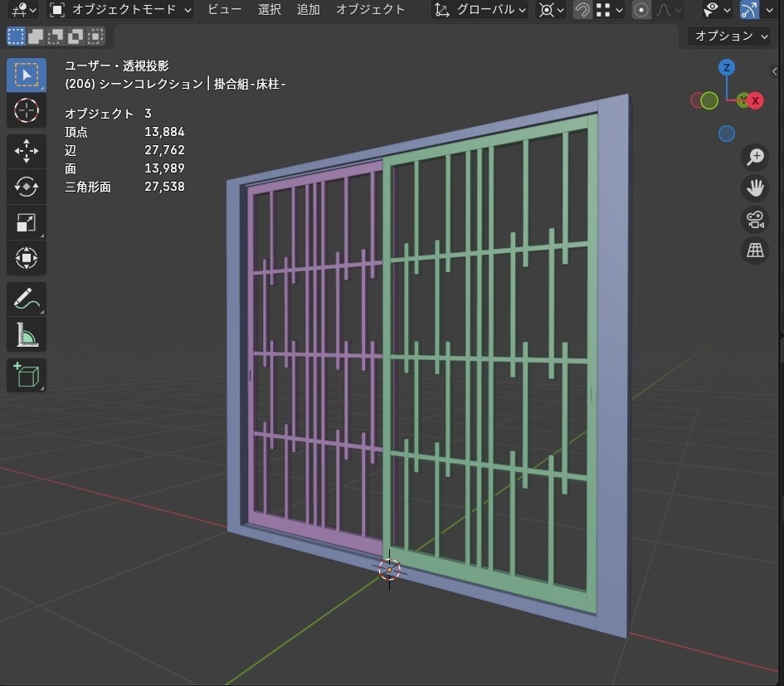784x686 pixels.
Task: Select the Scale tool
Action: coord(27,222)
